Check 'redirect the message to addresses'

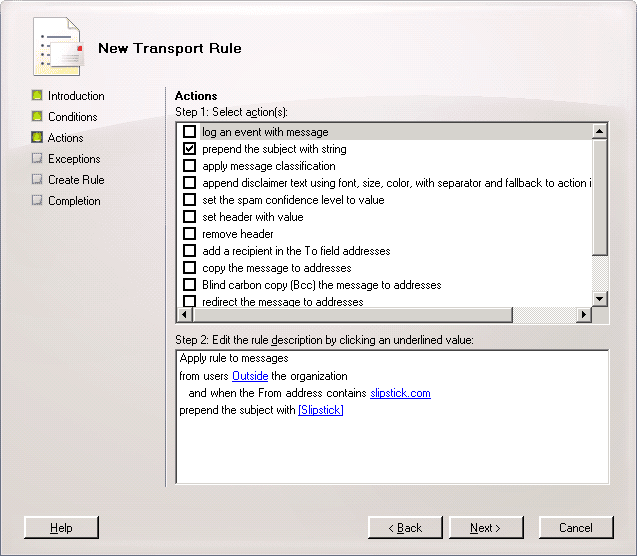(x=189, y=301)
